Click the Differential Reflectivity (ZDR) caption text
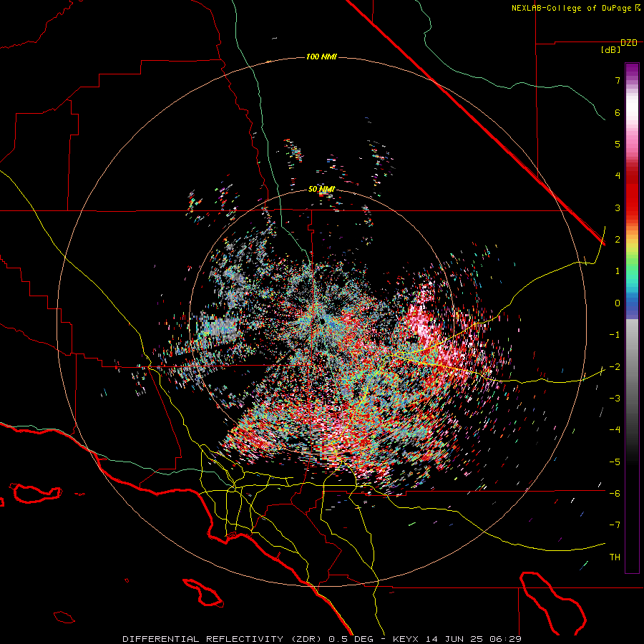The height and width of the screenshot is (644, 644). click(223, 639)
